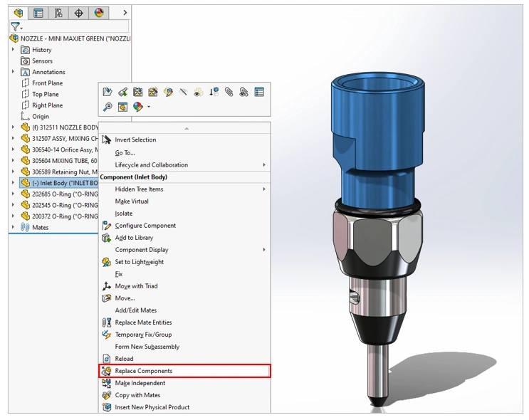The height and width of the screenshot is (420, 529).
Task: Select 202685 O-Ring component
Action: (59, 194)
